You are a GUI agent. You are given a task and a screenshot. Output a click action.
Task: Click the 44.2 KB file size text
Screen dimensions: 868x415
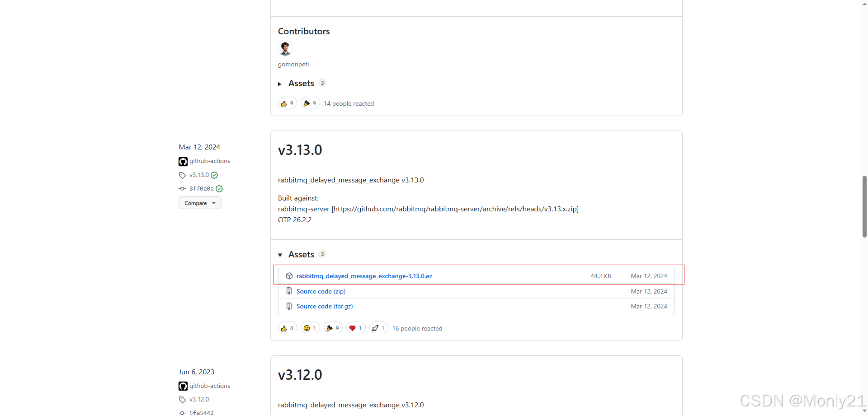(x=601, y=276)
